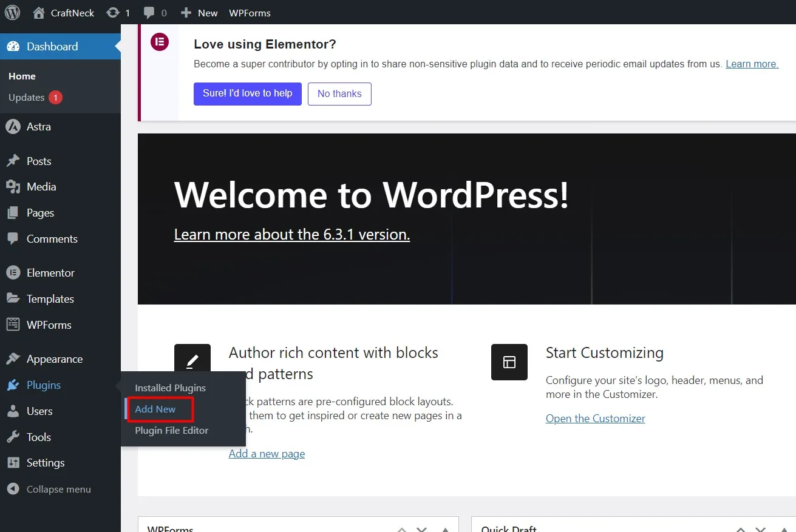
Task: Open the New content dropdown
Action: pyautogui.click(x=199, y=13)
